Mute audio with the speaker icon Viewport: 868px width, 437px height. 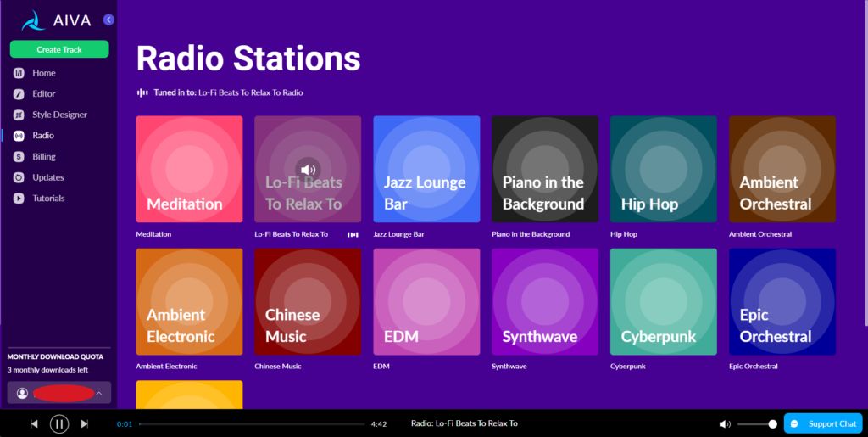[725, 424]
